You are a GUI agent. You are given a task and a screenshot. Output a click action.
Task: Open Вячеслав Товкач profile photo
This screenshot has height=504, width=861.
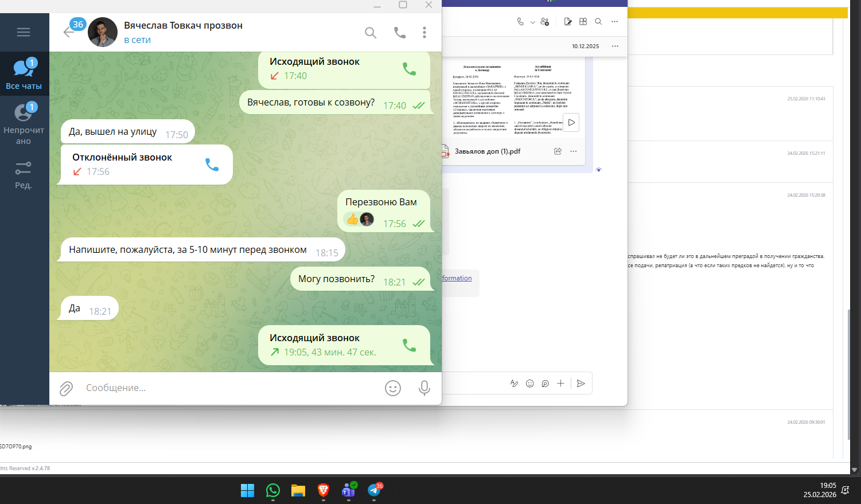click(103, 32)
